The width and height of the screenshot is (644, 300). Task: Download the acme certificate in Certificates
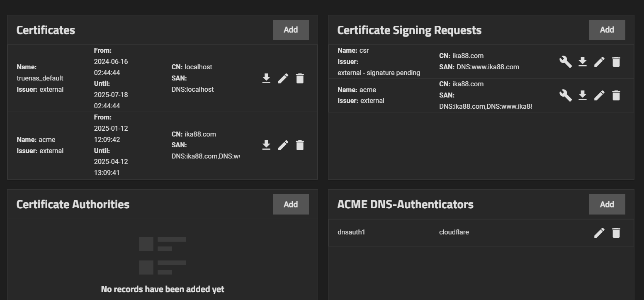pos(266,145)
